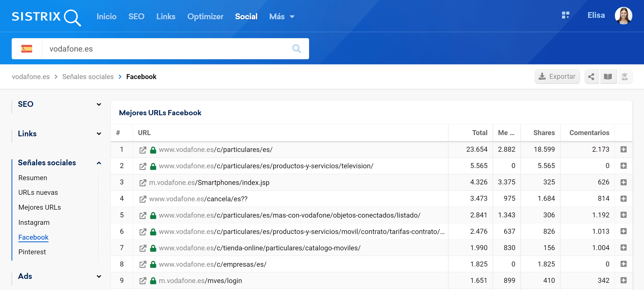Image resolution: width=644 pixels, height=290 pixels.
Task: Open the Spain country flag selector
Action: 27,49
